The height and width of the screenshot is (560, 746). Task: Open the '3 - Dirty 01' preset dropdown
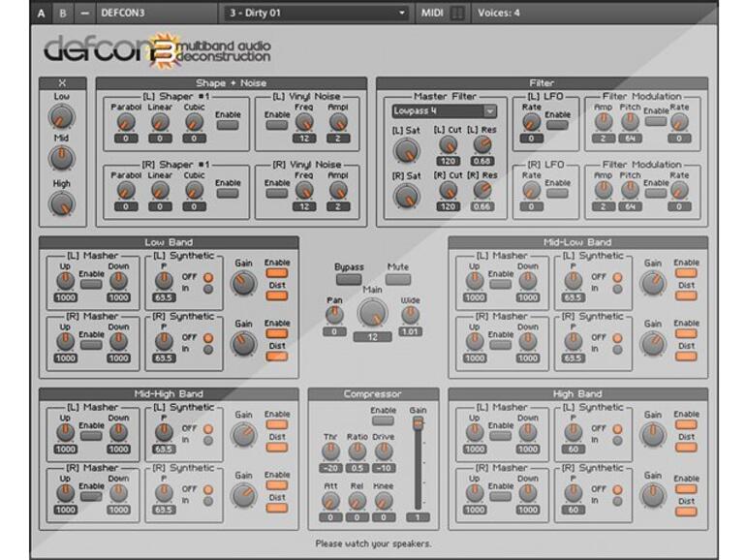316,14
